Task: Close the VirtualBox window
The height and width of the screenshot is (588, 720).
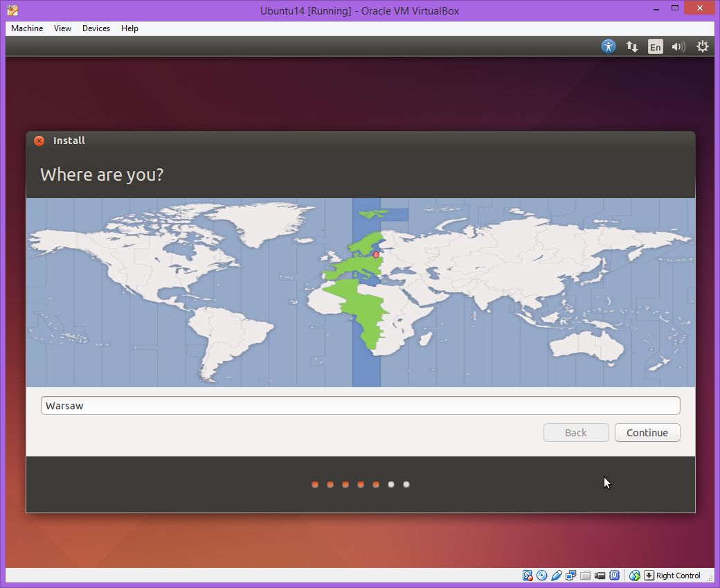Action: pos(700,8)
